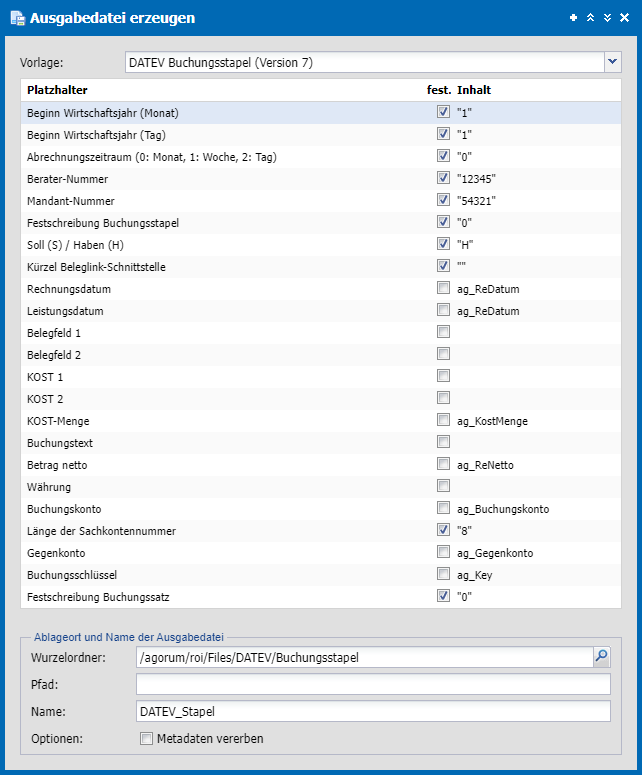Uncheck fest. for Beginn Wirtschaftsjahr (Tag)
The height and width of the screenshot is (775, 642).
point(443,134)
